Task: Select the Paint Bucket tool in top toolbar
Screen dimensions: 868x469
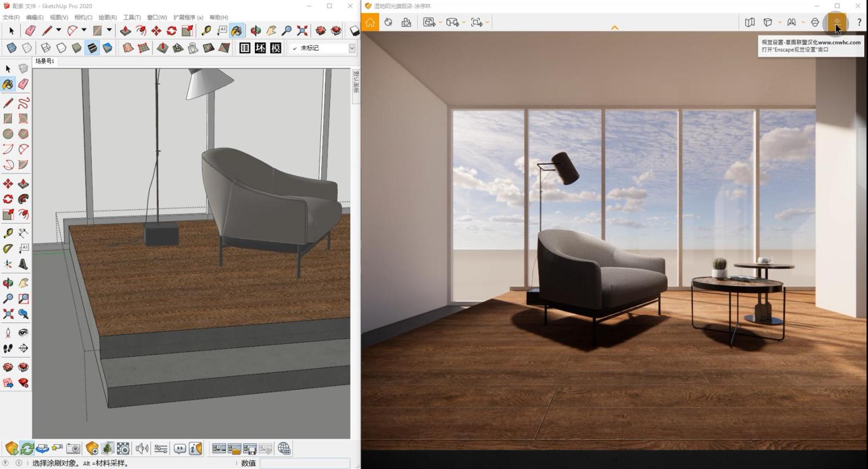Action: tap(237, 31)
